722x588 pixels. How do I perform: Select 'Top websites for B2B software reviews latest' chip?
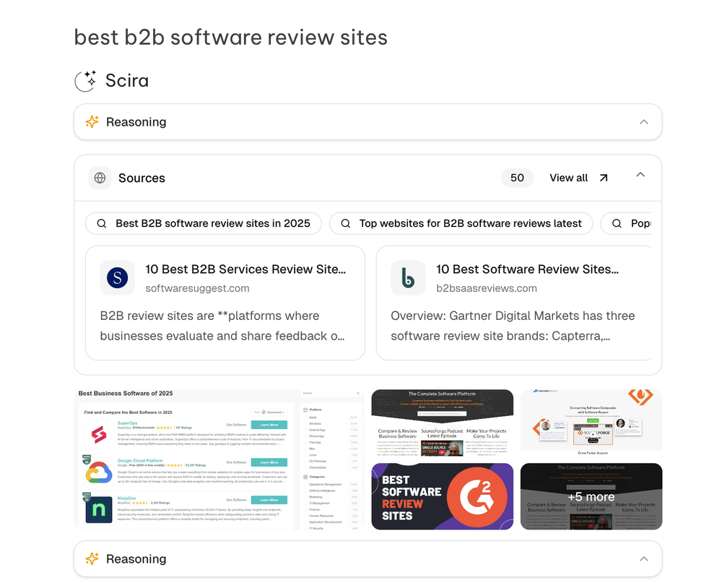[x=461, y=223]
